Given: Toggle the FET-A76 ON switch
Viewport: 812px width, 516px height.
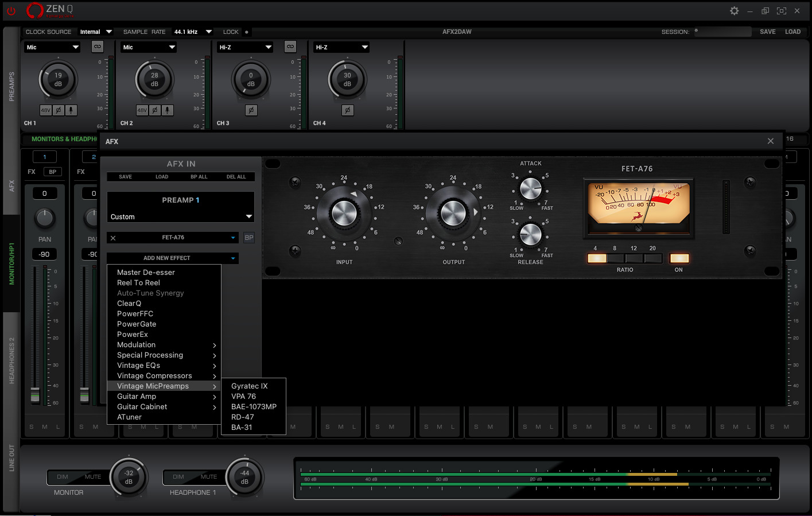Looking at the screenshot, I should [x=679, y=258].
